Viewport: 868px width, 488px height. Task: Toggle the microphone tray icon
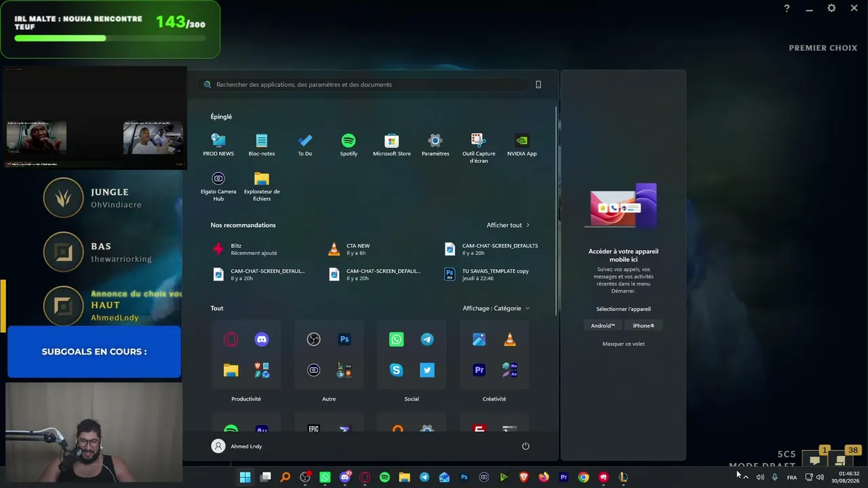point(774,477)
